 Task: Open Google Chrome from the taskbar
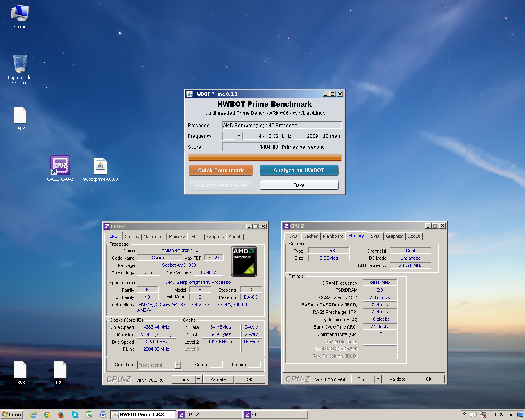(x=47, y=415)
